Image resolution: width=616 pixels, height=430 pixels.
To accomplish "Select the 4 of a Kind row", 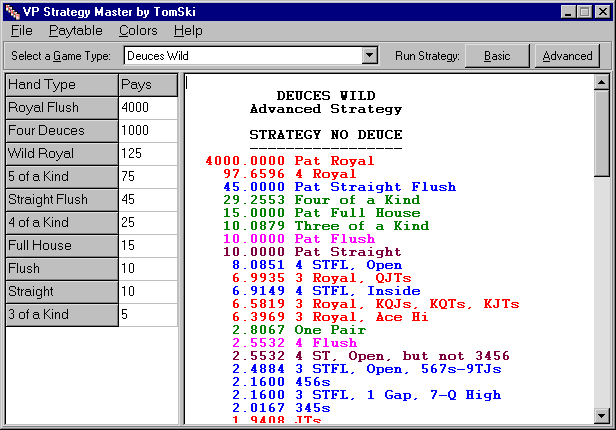I will 62,223.
